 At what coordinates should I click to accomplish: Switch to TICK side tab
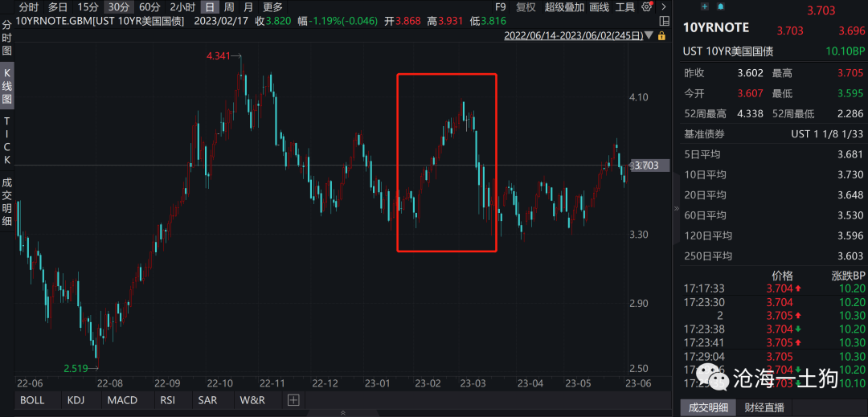7,140
